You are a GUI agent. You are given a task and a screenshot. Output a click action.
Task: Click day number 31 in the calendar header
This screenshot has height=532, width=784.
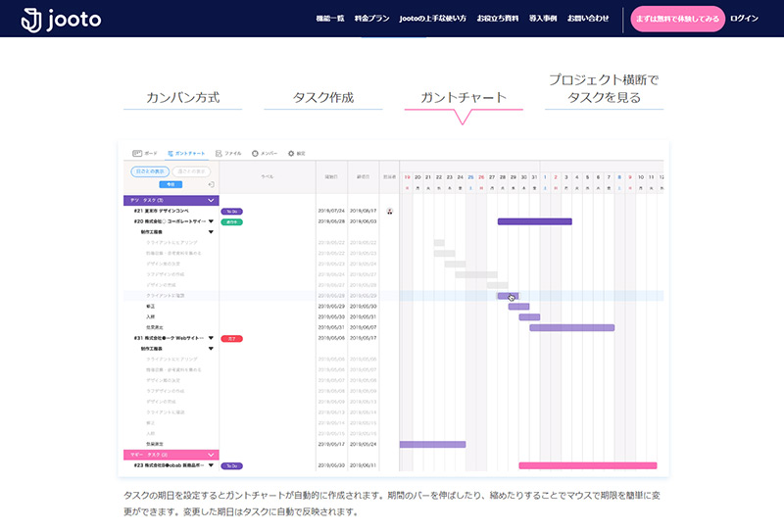tap(534, 177)
